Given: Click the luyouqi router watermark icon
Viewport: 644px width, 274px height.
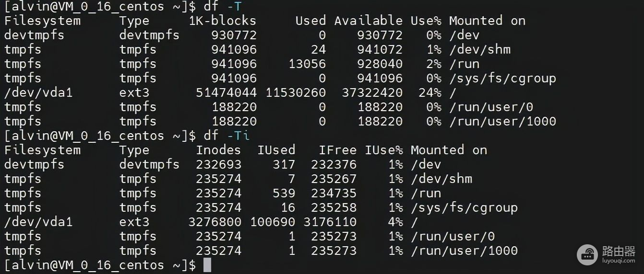Looking at the screenshot, I should 587,255.
